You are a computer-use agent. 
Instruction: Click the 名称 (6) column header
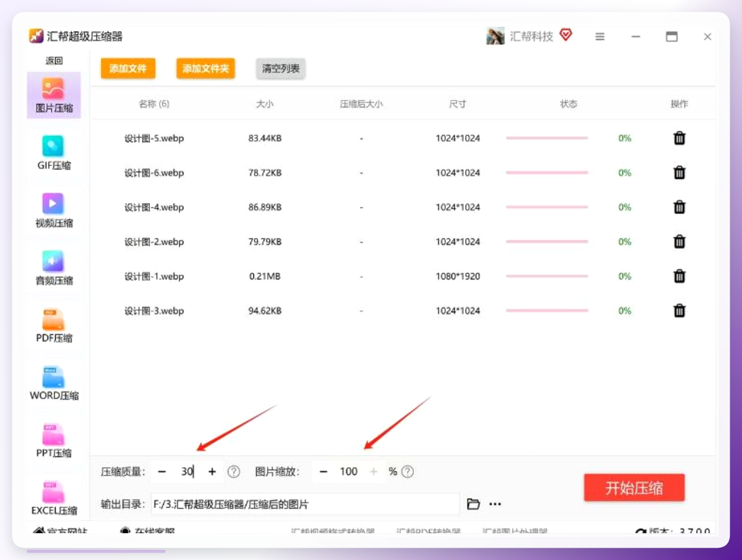click(154, 104)
